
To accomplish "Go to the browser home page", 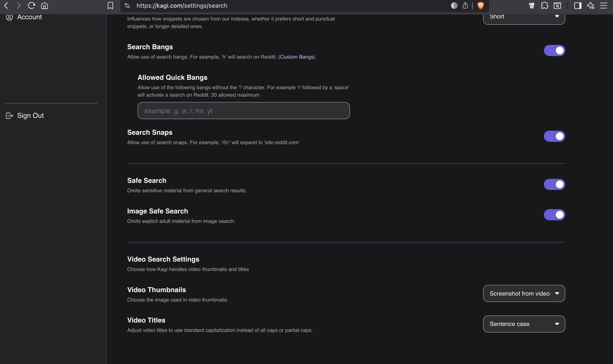I will 45,6.
